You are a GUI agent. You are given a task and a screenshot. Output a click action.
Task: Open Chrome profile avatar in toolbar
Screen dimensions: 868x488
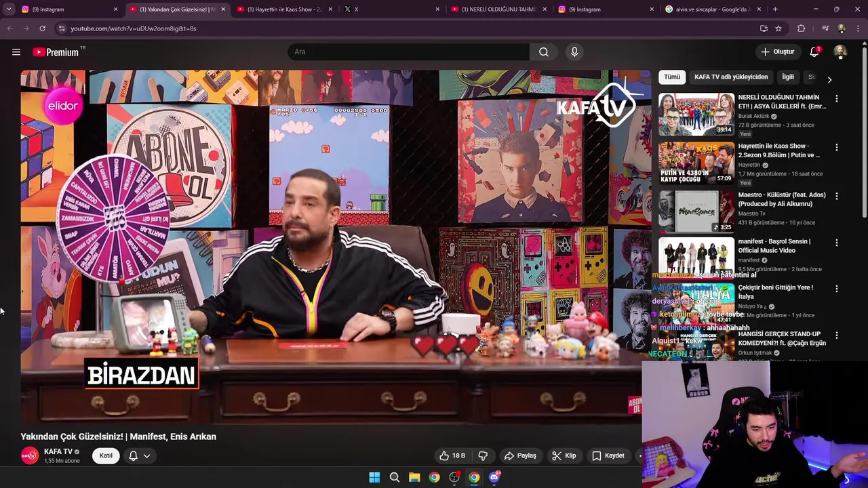tap(842, 28)
